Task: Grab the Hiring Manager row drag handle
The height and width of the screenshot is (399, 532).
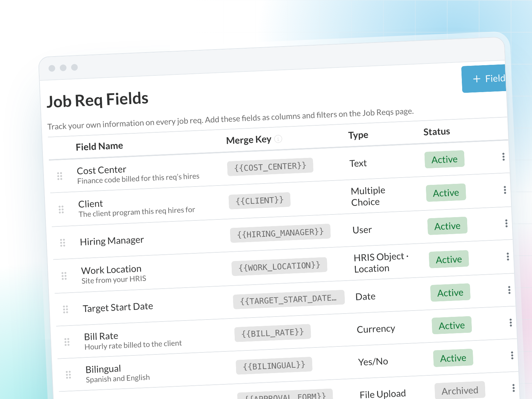Action: click(63, 243)
